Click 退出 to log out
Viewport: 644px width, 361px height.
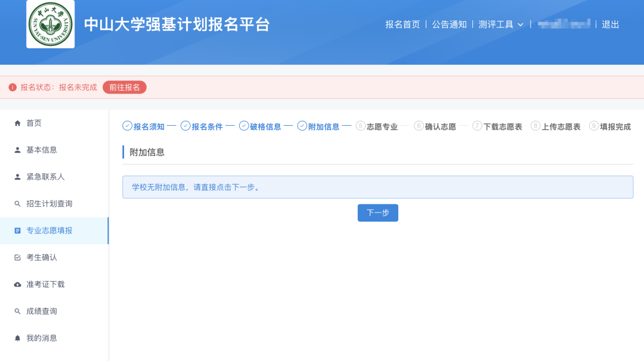[x=609, y=25]
